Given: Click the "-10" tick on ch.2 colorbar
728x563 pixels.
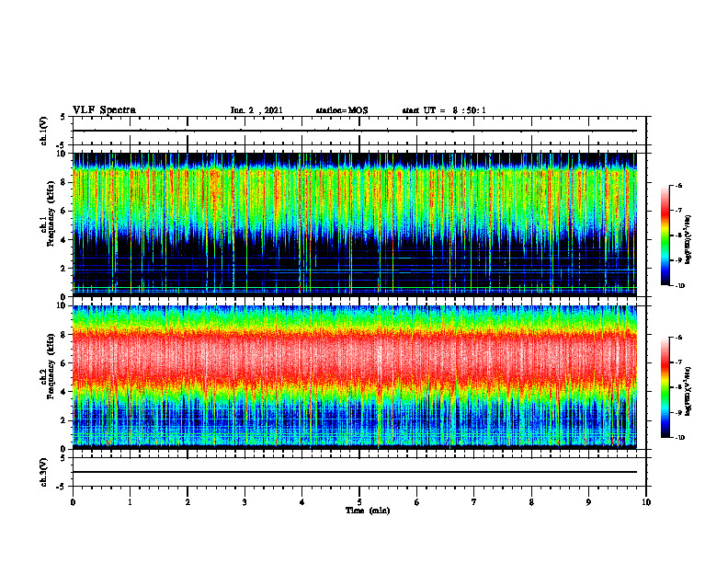Looking at the screenshot, I should (679, 438).
